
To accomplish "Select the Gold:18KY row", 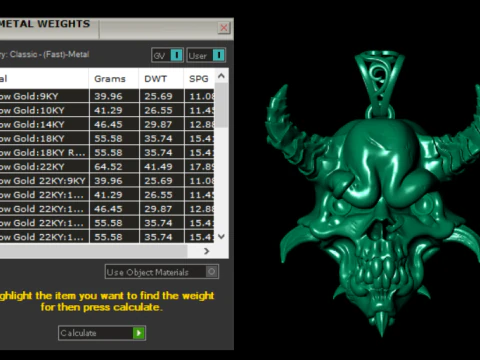I will [x=107, y=138].
